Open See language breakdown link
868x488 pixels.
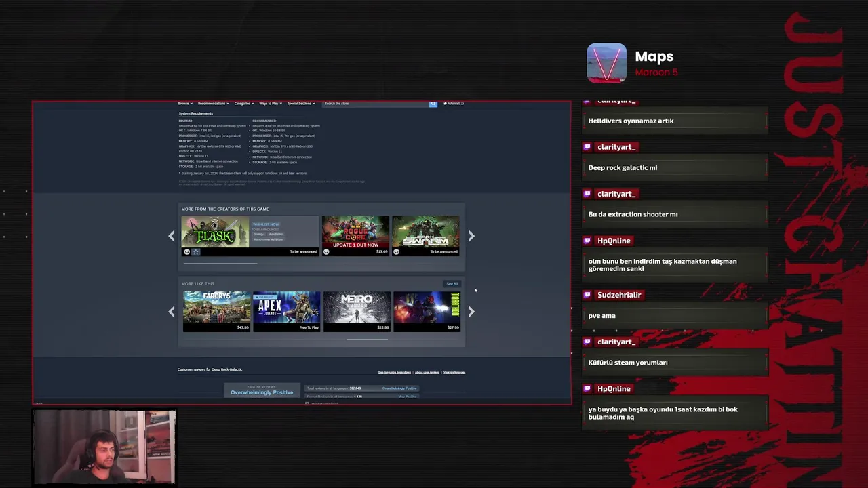[x=395, y=373]
